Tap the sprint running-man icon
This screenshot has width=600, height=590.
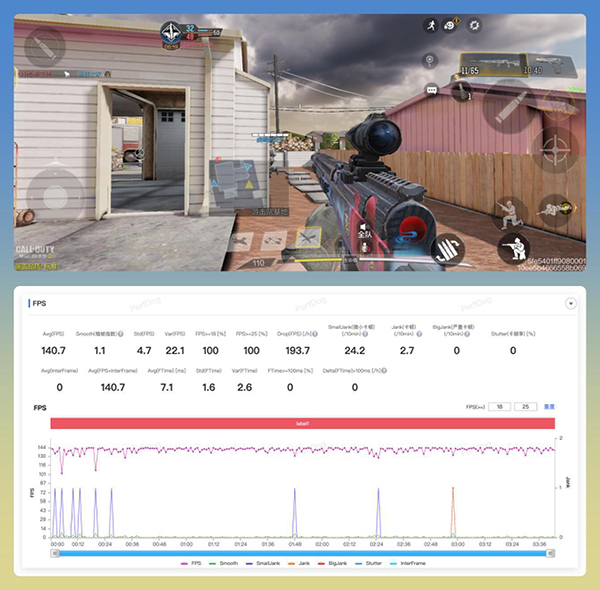pos(429,26)
